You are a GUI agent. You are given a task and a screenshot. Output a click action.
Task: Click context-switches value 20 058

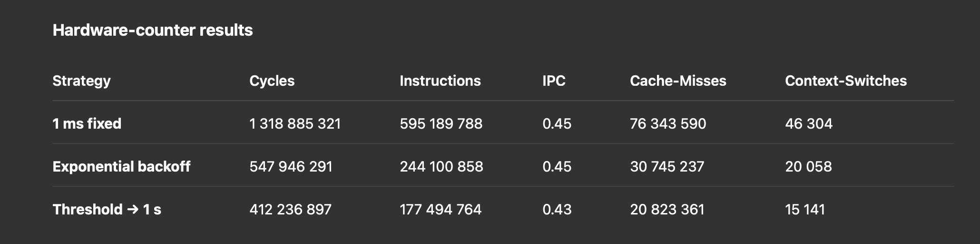[808, 167]
